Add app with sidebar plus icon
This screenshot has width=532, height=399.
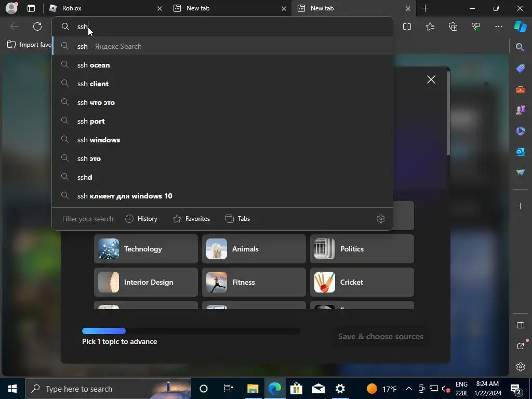pyautogui.click(x=520, y=206)
